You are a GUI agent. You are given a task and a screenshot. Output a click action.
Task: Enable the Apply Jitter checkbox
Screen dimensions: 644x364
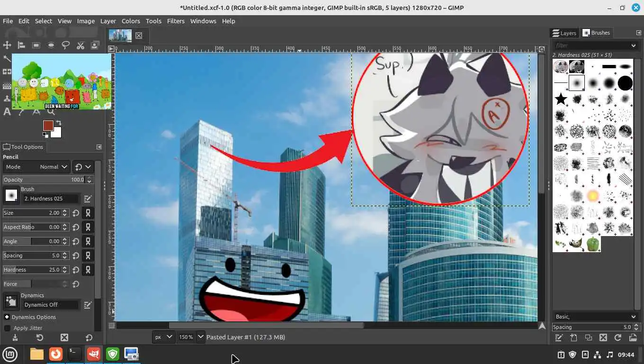pos(7,328)
